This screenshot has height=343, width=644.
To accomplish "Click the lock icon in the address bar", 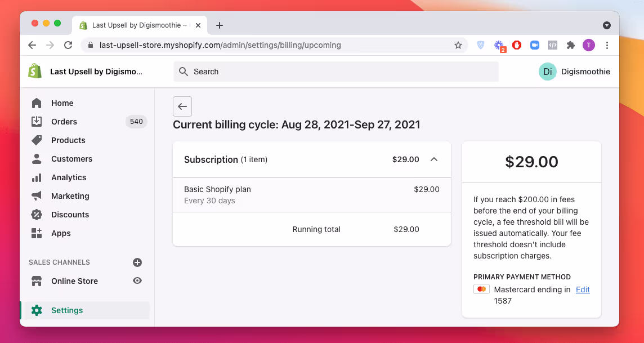I will tap(91, 45).
